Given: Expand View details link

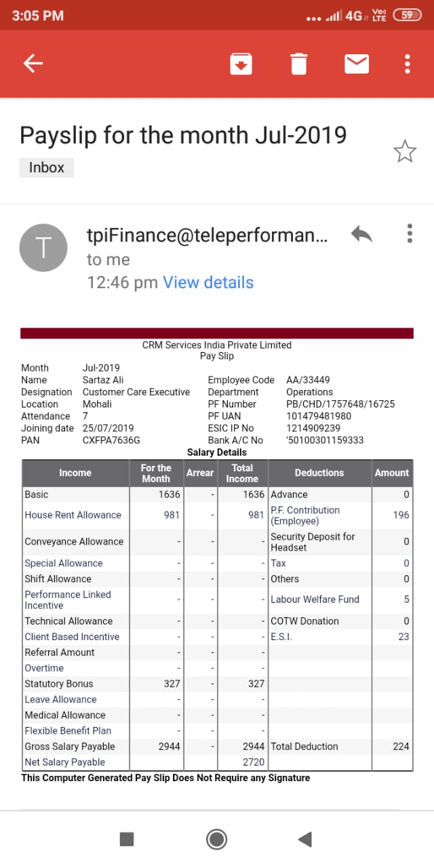Looking at the screenshot, I should [208, 283].
